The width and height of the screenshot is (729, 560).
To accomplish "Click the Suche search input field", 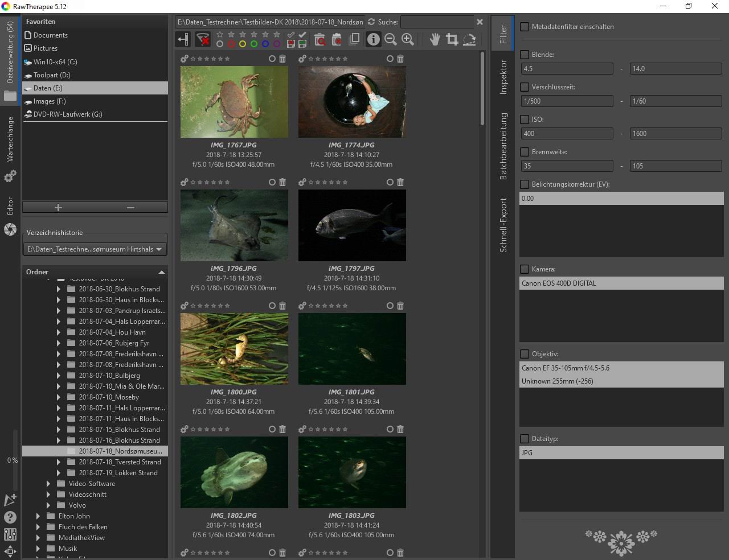I will [436, 22].
